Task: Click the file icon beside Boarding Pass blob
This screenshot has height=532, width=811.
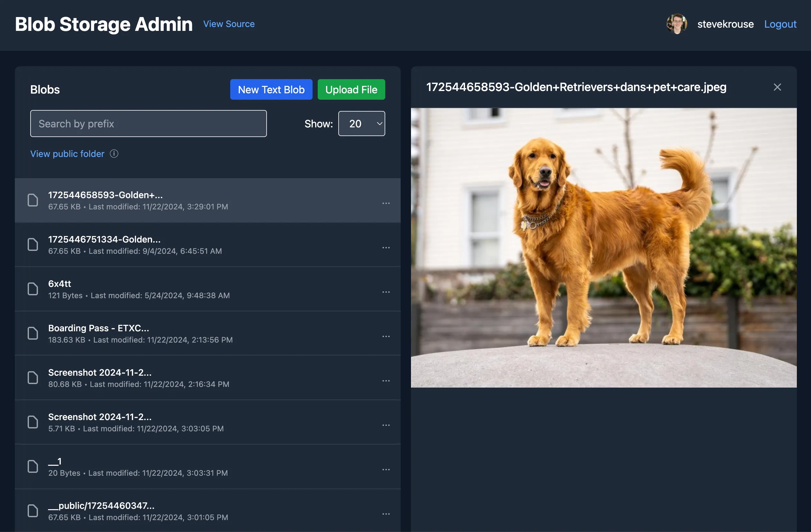Action: pyautogui.click(x=33, y=333)
